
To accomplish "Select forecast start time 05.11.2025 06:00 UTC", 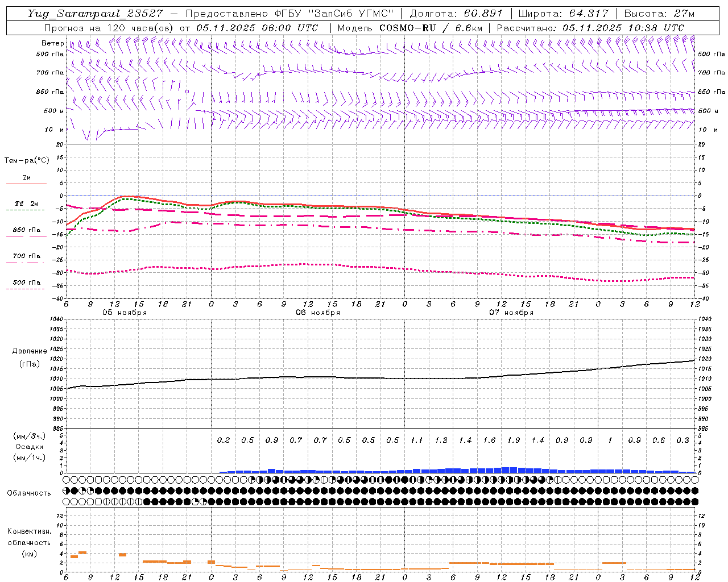I will point(257,28).
